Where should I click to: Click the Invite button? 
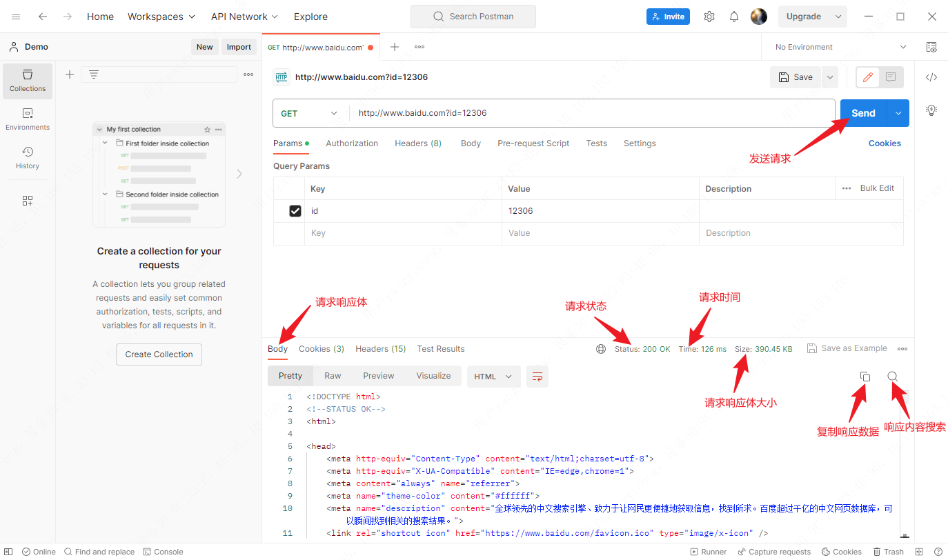pyautogui.click(x=668, y=17)
